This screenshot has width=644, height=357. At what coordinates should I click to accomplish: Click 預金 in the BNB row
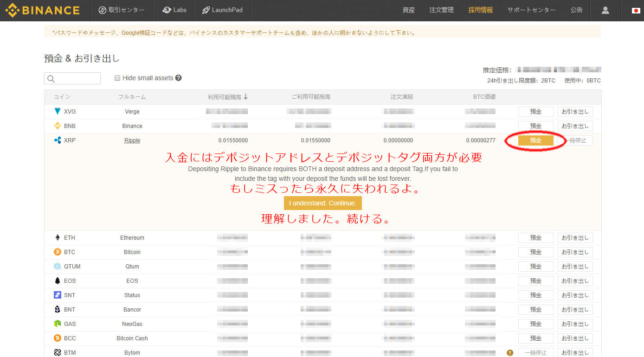pos(536,126)
